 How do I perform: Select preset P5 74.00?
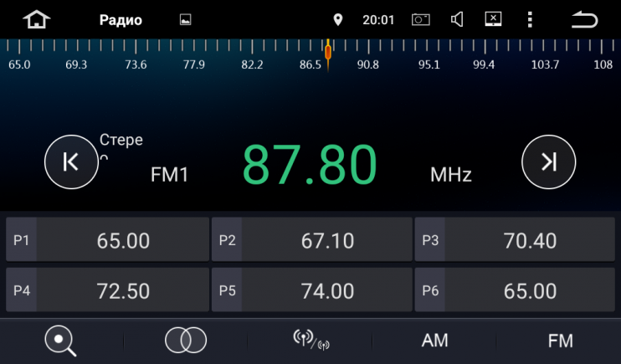[x=311, y=290]
